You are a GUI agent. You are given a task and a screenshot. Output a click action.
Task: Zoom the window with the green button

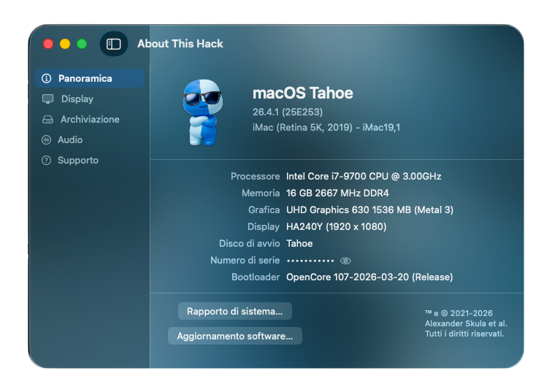click(x=82, y=44)
